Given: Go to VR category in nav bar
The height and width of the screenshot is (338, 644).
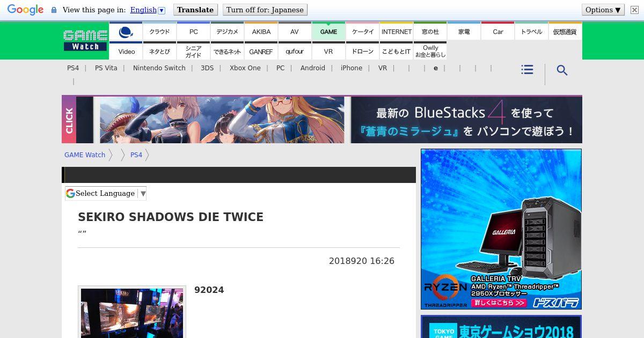Looking at the screenshot, I should 383,68.
